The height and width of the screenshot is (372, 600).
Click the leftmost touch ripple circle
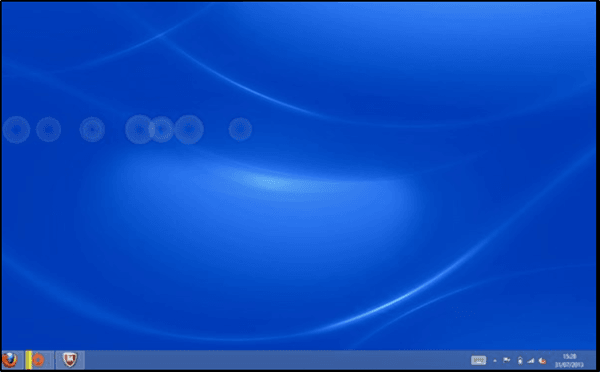click(16, 130)
